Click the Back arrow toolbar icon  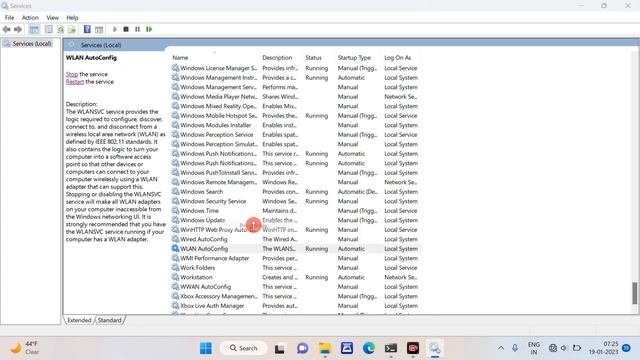[6, 29]
